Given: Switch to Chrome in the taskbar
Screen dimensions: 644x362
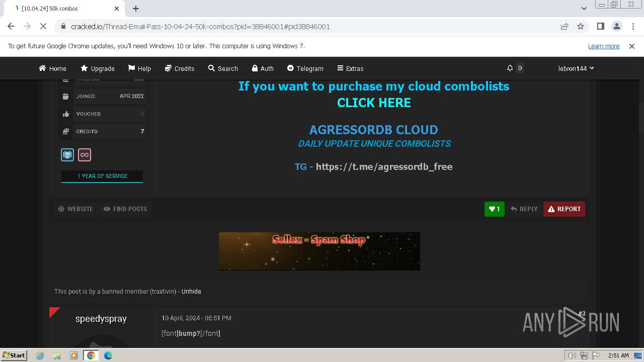Looking at the screenshot, I should (x=91, y=355).
